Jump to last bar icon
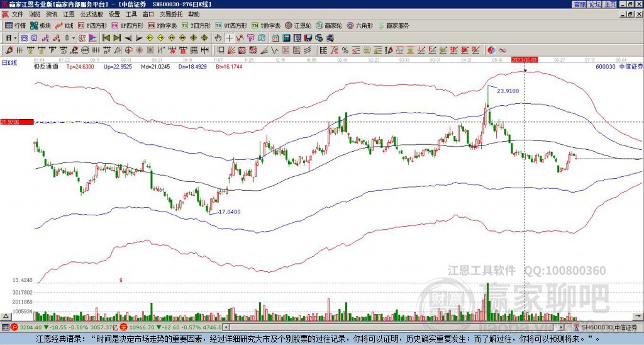Screen dimensions: 644x345 (x=116, y=38)
